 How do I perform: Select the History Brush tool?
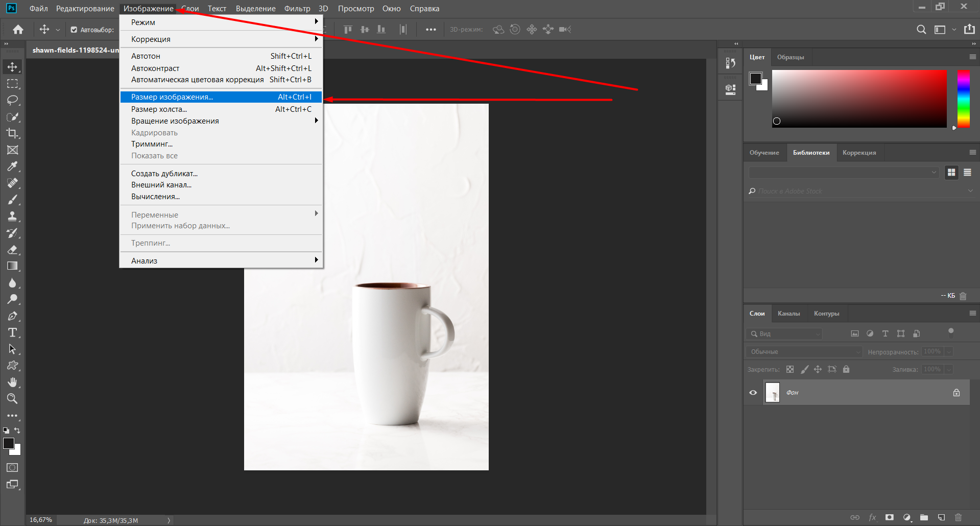click(12, 233)
